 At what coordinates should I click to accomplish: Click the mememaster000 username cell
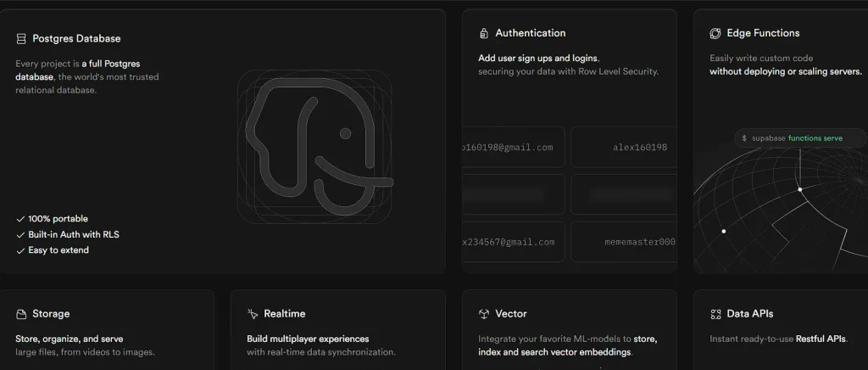[x=624, y=242]
